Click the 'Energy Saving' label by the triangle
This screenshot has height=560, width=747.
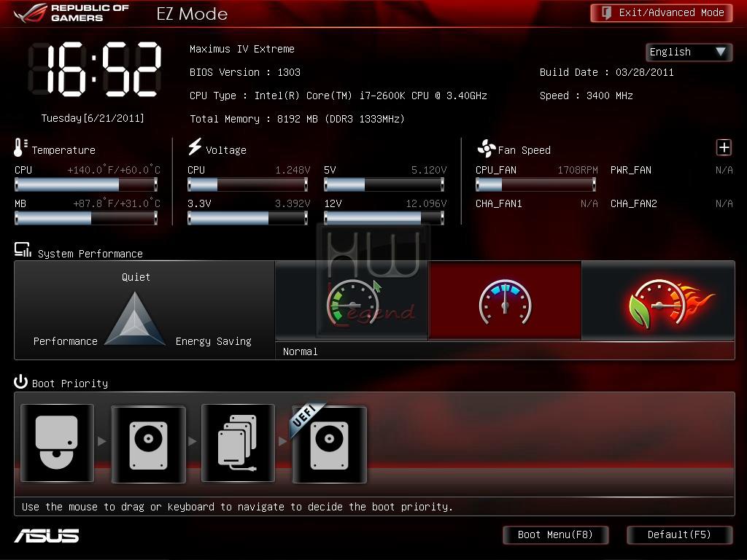214,341
